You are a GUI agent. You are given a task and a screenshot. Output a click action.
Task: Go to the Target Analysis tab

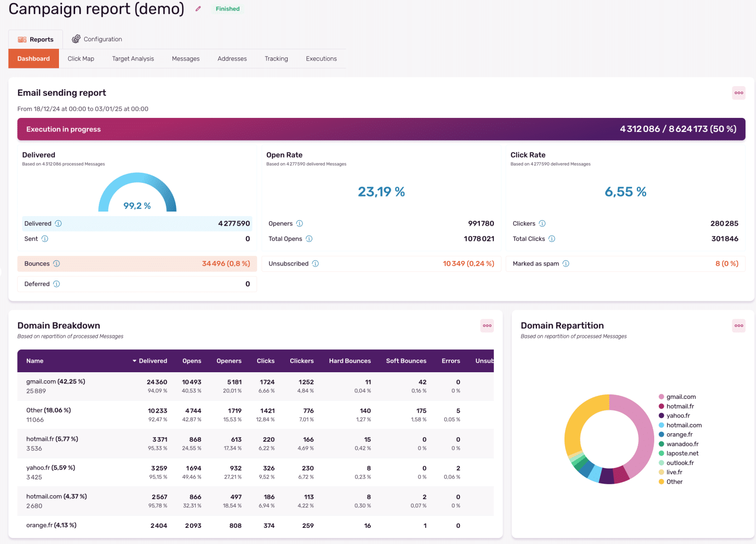pos(133,59)
